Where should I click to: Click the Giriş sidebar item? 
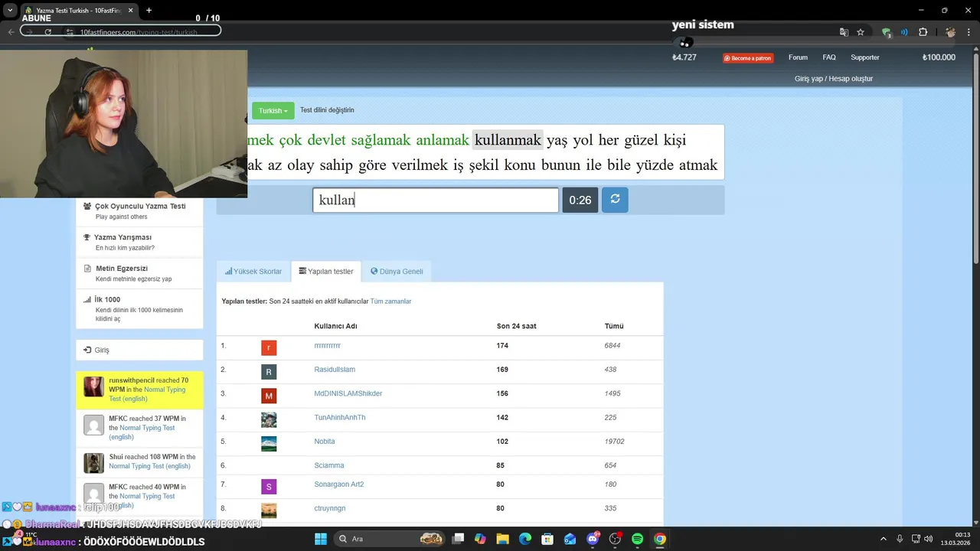click(139, 350)
